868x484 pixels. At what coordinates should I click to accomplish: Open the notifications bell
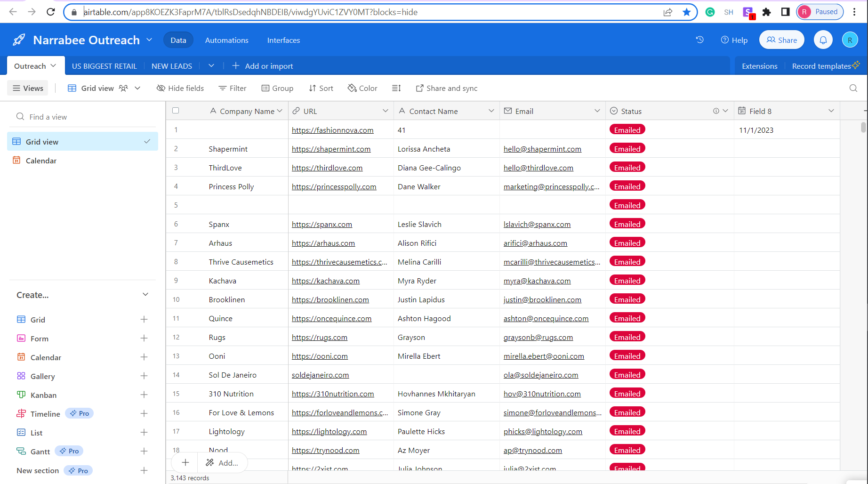[823, 40]
